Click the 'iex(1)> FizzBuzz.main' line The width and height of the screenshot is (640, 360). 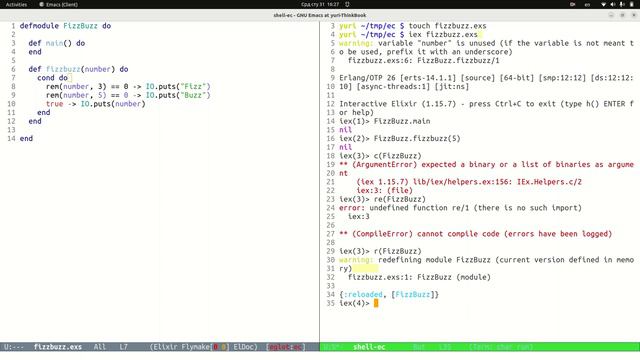[x=384, y=121]
